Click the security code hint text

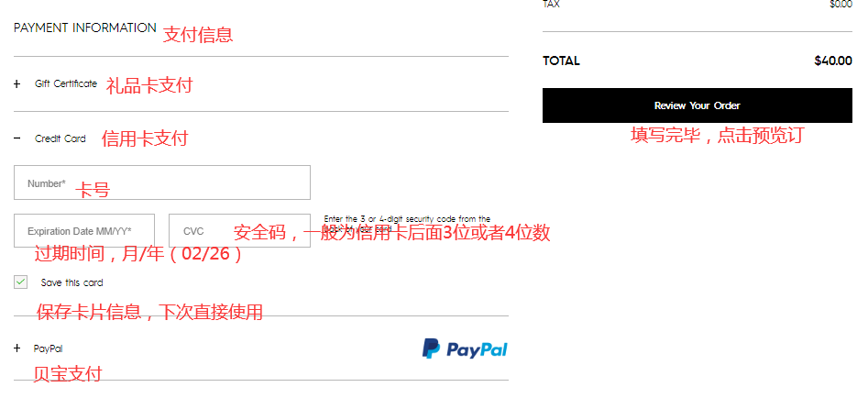point(407,224)
